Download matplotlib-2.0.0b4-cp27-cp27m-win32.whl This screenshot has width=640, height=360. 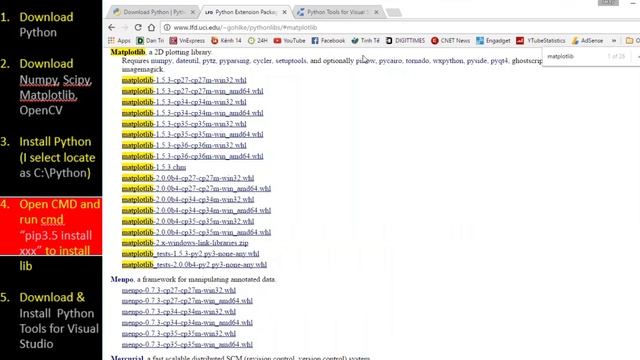click(188, 178)
